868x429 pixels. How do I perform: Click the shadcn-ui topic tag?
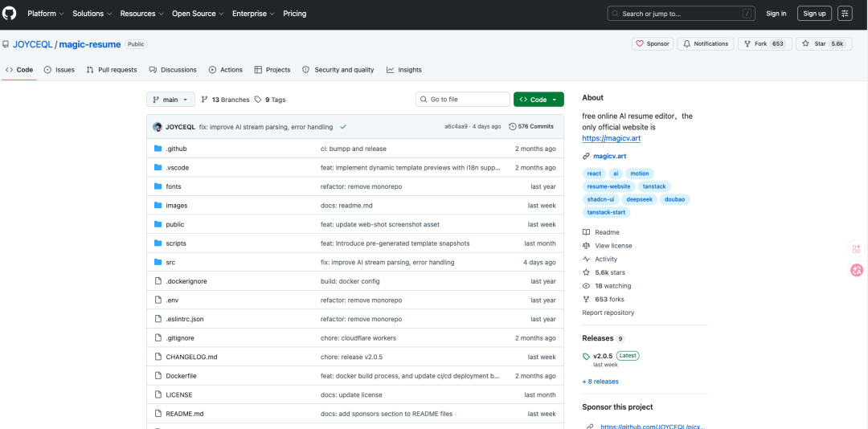pyautogui.click(x=600, y=199)
